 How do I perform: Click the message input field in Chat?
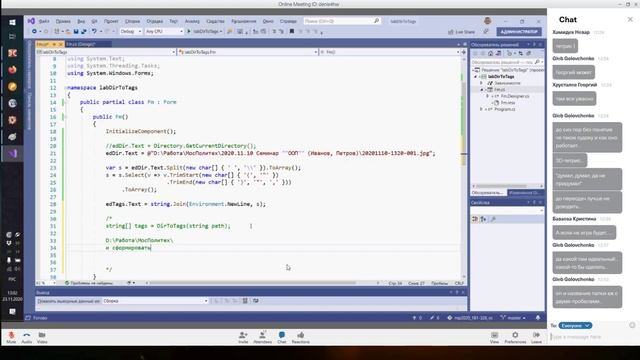[592, 337]
